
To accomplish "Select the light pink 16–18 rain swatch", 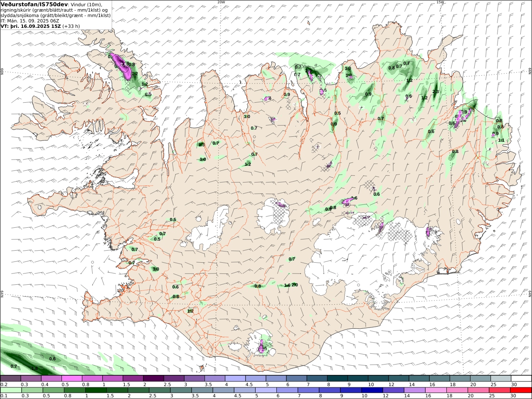I will (x=435, y=390).
